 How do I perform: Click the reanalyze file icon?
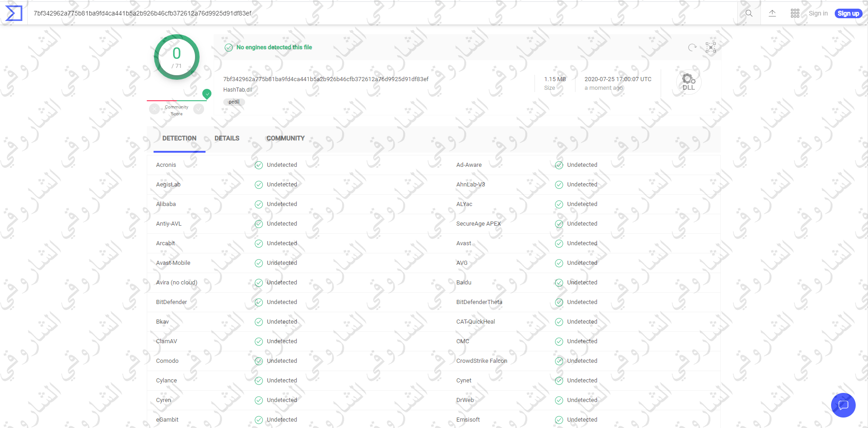(x=692, y=47)
